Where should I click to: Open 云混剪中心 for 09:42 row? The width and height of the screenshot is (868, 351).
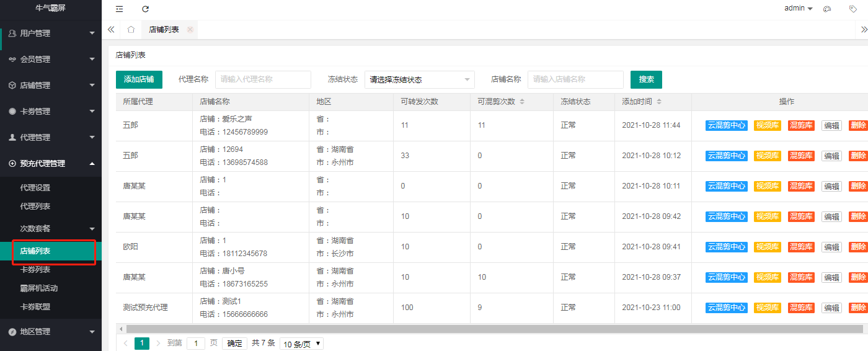click(727, 216)
